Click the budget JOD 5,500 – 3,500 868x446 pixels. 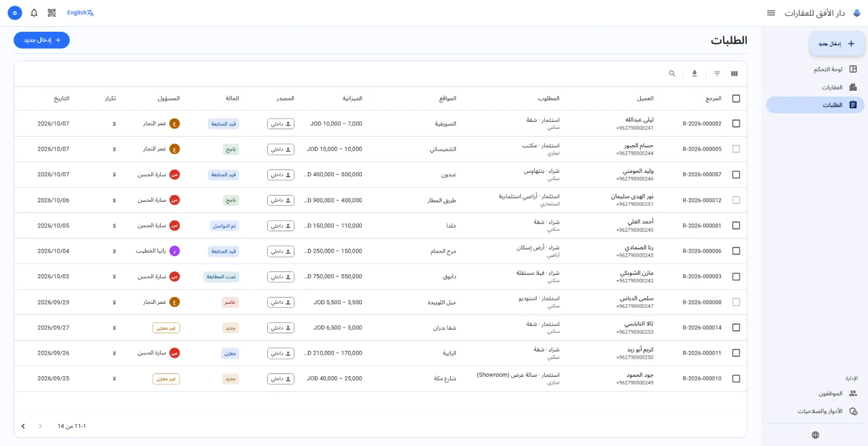pyautogui.click(x=338, y=303)
